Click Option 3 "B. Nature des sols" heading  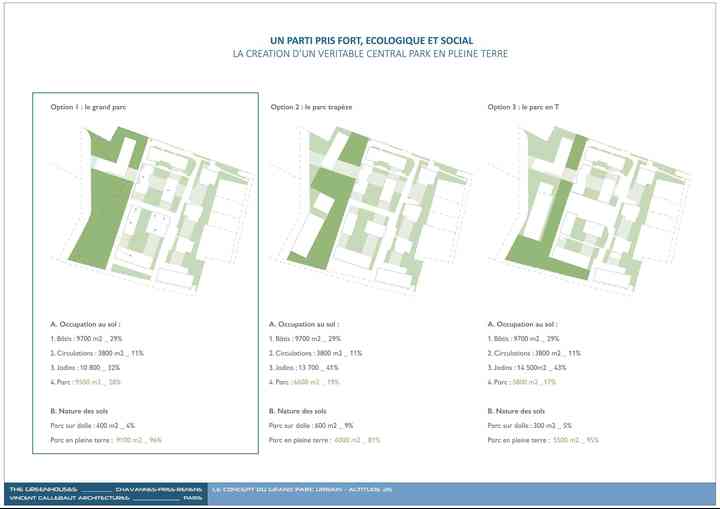point(516,411)
